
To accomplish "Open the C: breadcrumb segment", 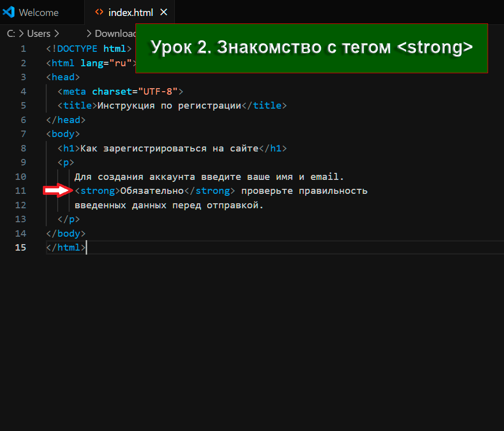I will click(10, 33).
